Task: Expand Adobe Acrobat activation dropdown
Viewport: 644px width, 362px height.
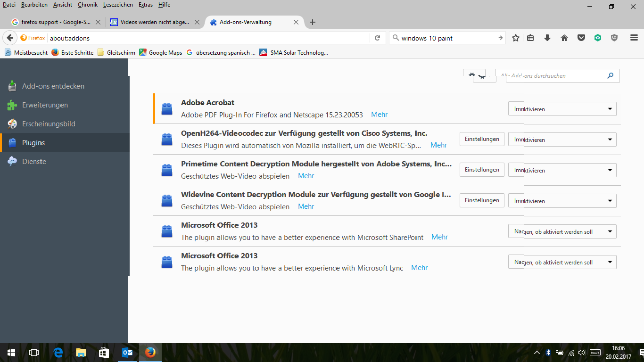Action: [x=562, y=109]
